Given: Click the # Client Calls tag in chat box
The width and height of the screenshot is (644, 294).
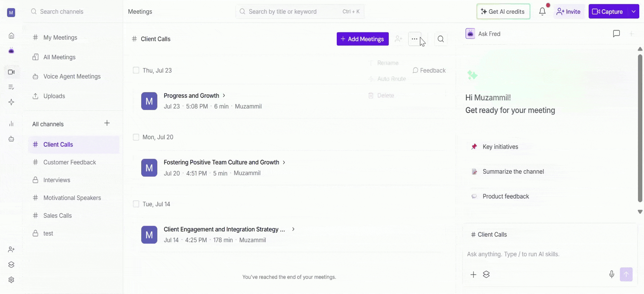Looking at the screenshot, I should click(x=489, y=234).
